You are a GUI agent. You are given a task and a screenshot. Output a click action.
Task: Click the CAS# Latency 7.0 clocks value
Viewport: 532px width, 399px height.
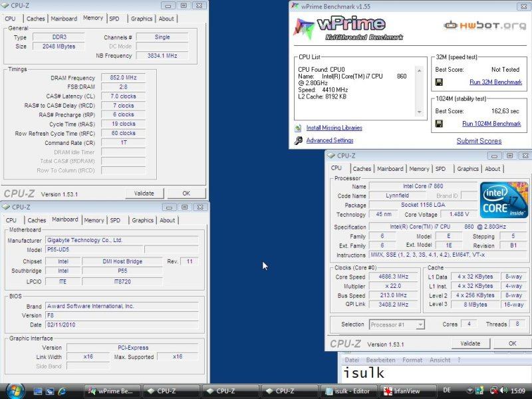(x=124, y=96)
